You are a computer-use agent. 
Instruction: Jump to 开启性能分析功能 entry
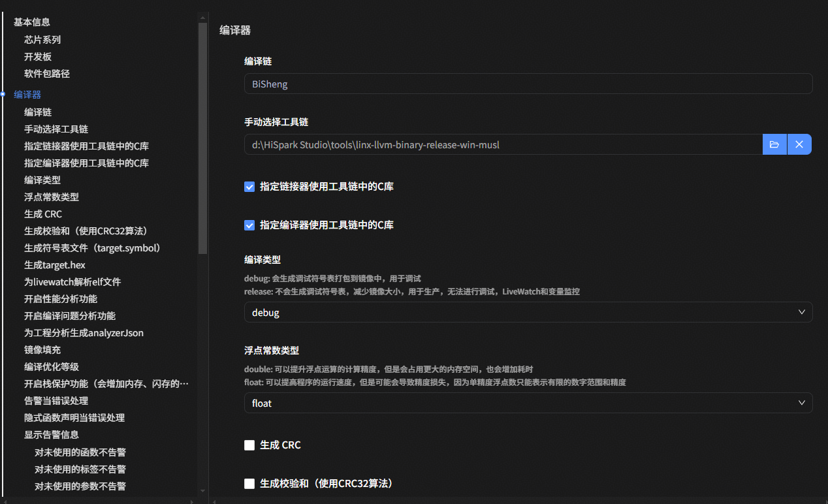tap(61, 299)
